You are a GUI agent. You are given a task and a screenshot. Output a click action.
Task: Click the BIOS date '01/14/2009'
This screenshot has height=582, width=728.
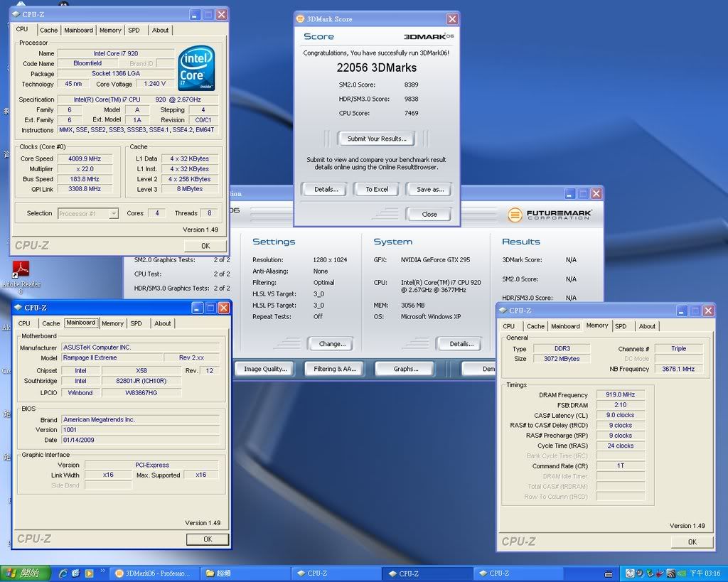point(140,440)
